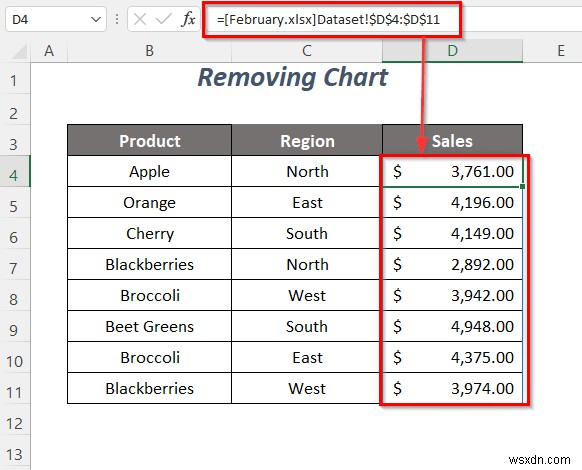Expand the Name Box dropdown arrow
Image resolution: width=582 pixels, height=470 pixels.
96,19
